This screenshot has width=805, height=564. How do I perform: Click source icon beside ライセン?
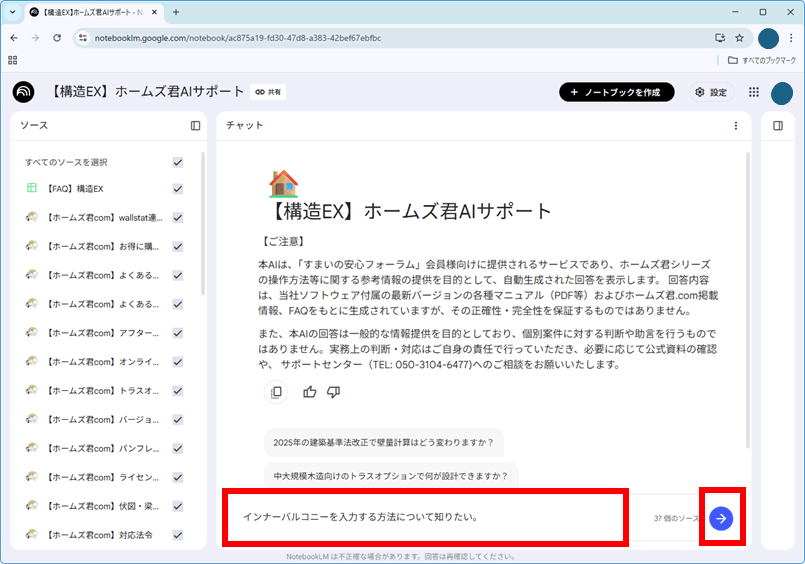coord(32,476)
